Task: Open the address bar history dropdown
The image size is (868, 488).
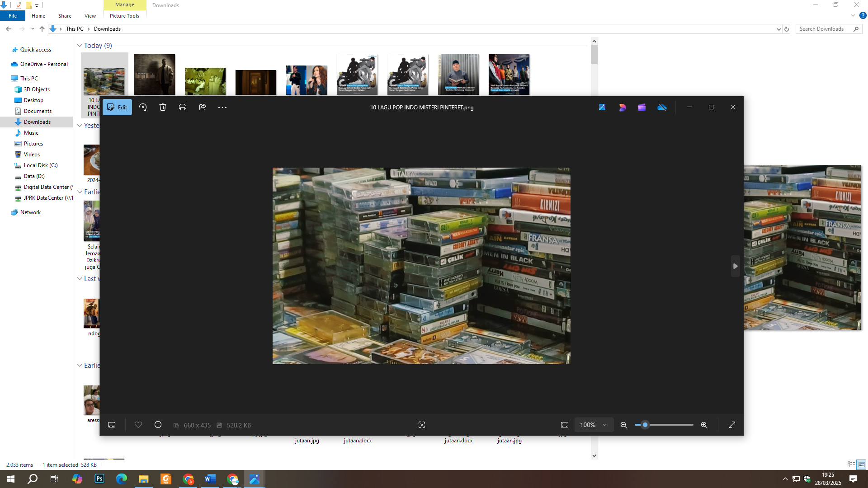Action: 778,29
